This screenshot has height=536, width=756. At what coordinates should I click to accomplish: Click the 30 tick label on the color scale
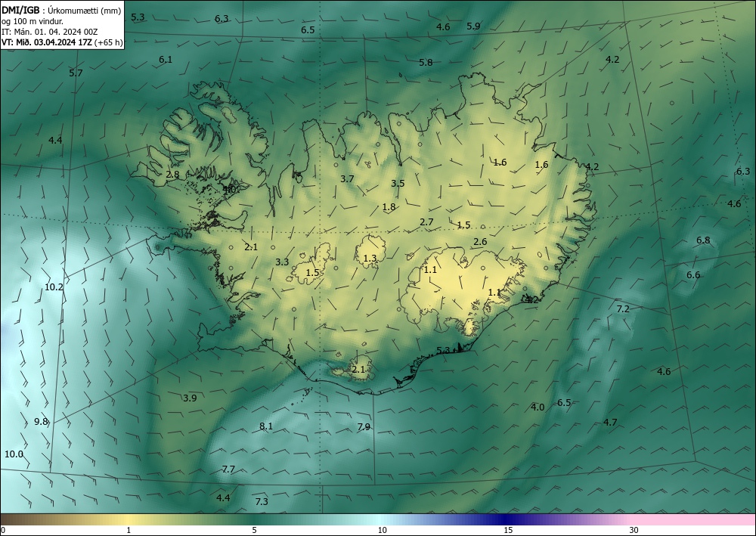click(x=634, y=531)
